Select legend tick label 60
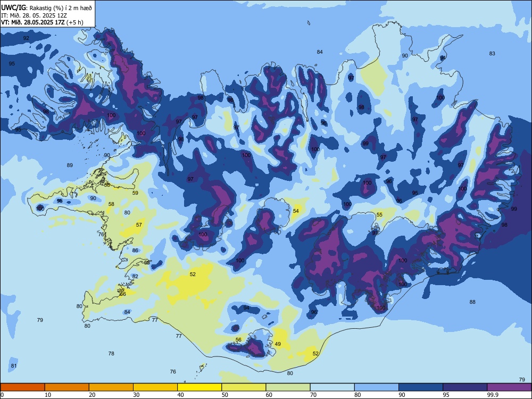This screenshot has height=399, width=532. [x=269, y=395]
